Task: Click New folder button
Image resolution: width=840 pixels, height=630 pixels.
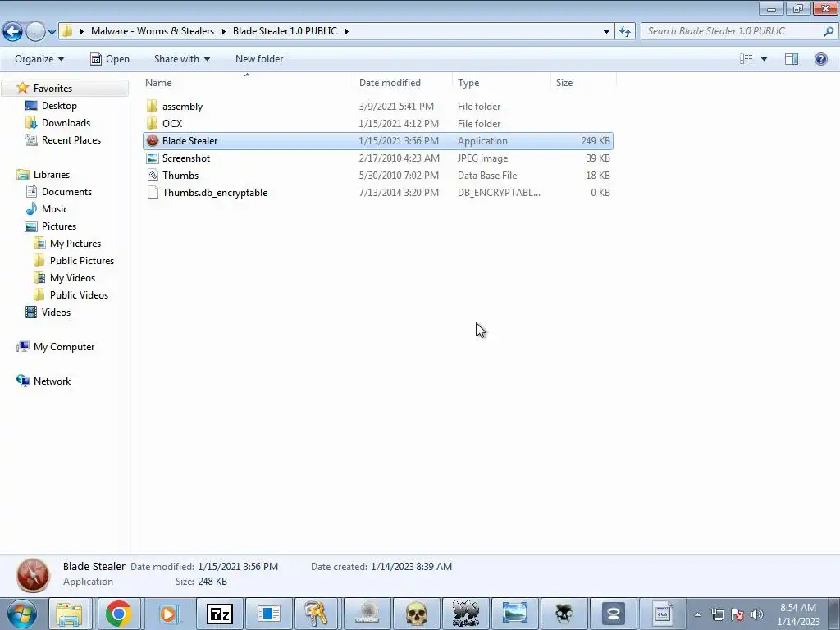Action: coord(259,59)
